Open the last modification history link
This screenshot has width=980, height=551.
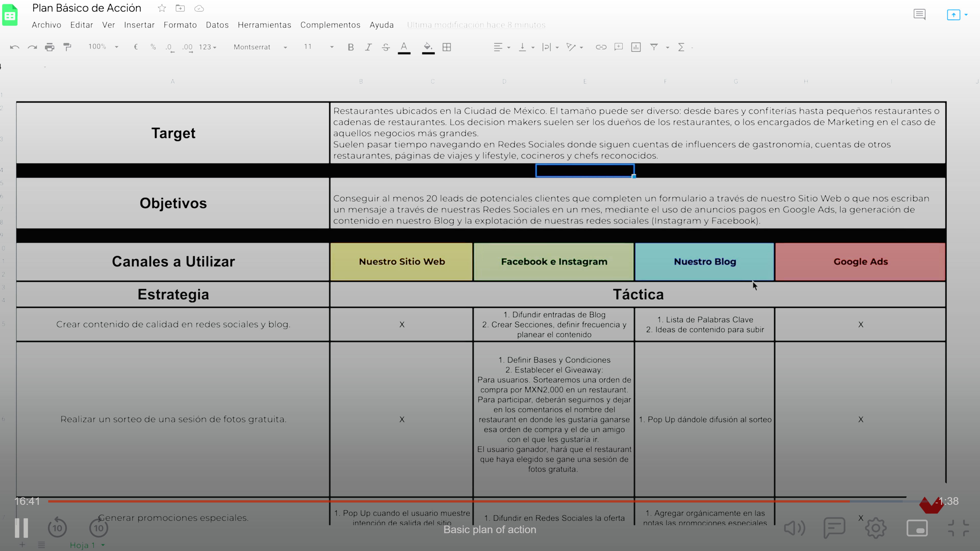coord(476,25)
